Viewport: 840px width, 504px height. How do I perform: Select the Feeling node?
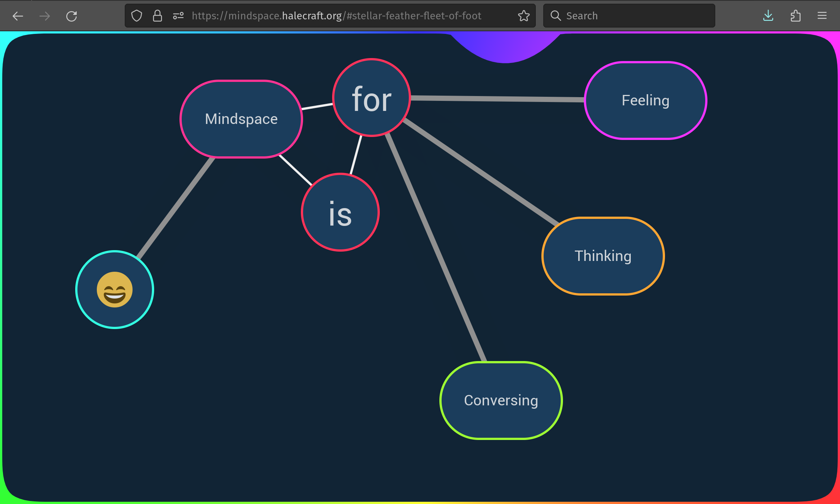coord(645,101)
